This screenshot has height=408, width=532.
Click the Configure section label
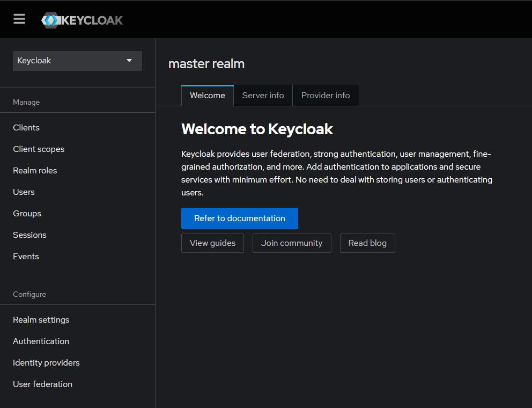click(29, 295)
